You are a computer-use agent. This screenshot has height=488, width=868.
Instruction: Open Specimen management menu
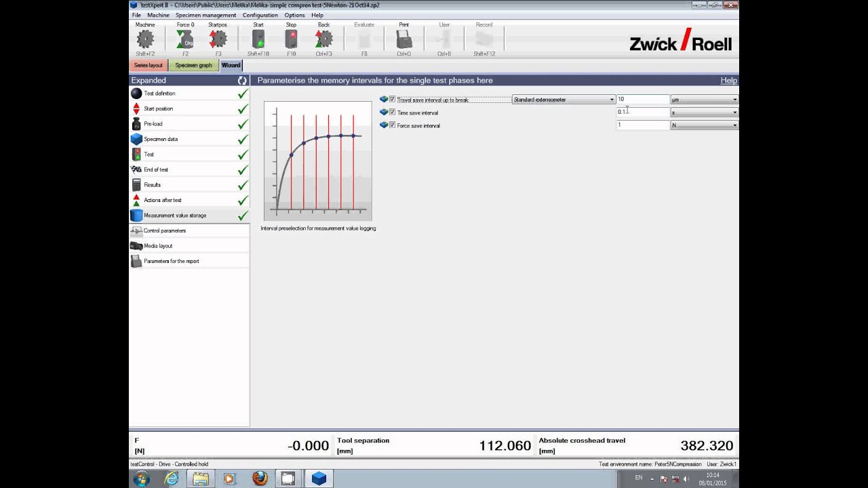[x=205, y=15]
